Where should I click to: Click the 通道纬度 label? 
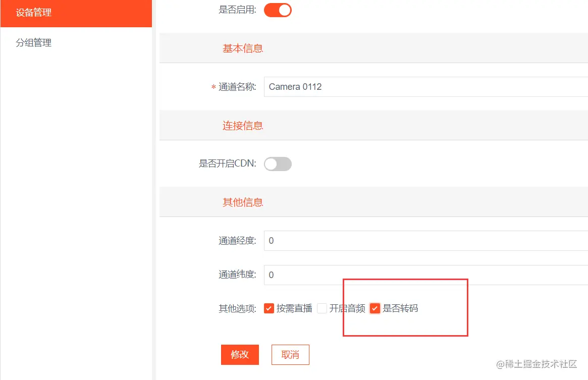click(x=237, y=275)
